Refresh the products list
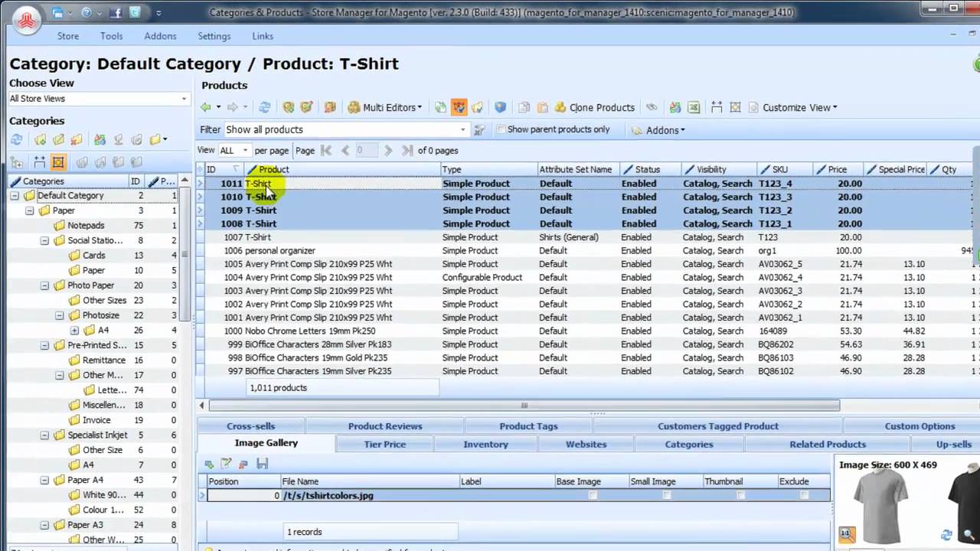The height and width of the screenshot is (551, 980). [265, 108]
